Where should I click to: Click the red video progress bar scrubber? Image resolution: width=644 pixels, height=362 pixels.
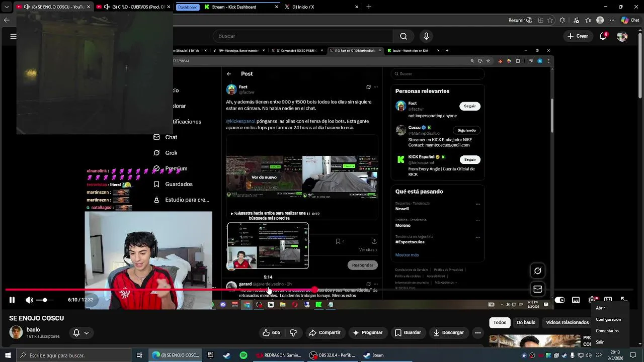coord(315,290)
